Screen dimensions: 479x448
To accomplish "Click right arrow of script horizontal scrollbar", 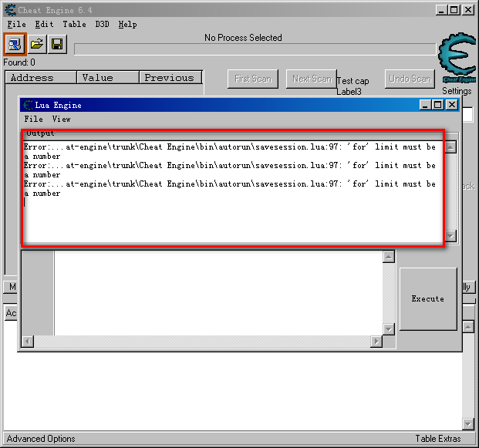I will click(376, 341).
